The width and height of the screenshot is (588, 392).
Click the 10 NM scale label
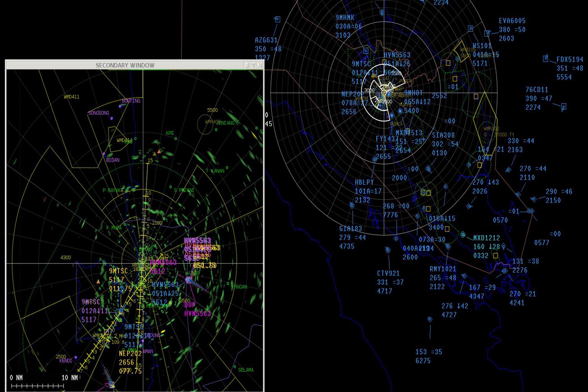tap(69, 377)
